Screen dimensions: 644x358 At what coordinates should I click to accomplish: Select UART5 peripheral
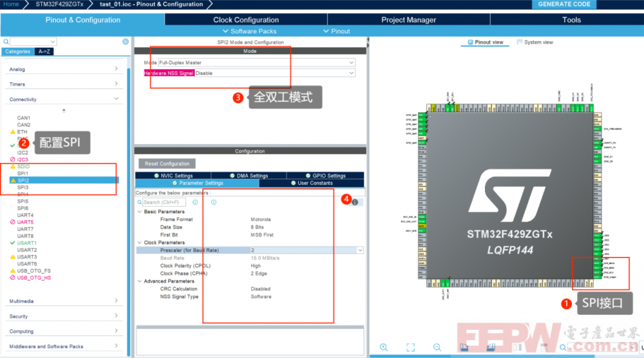click(25, 222)
